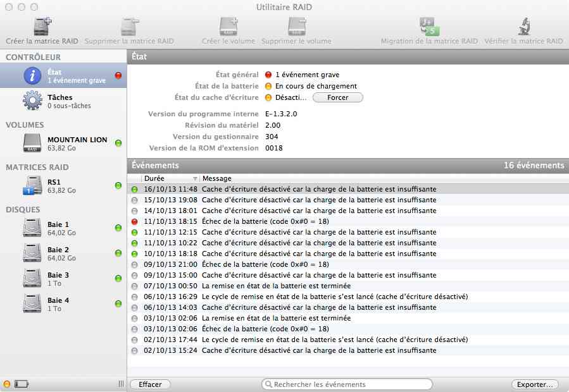The width and height of the screenshot is (569, 392).
Task: Select the 02/10/13 17:44 event row
Action: pyautogui.click(x=348, y=340)
